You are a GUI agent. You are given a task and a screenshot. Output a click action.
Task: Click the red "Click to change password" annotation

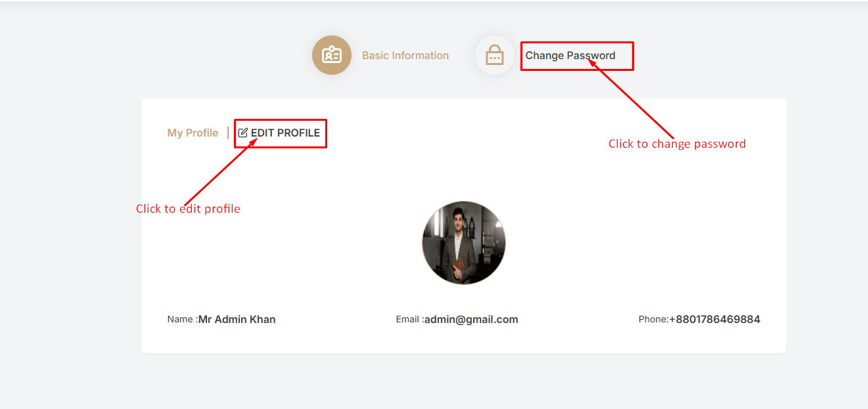[x=677, y=144]
